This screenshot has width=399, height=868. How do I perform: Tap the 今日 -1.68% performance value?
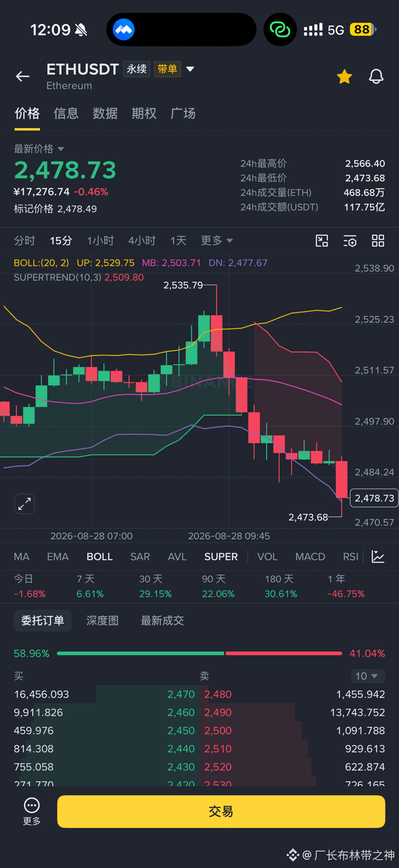[x=29, y=594]
